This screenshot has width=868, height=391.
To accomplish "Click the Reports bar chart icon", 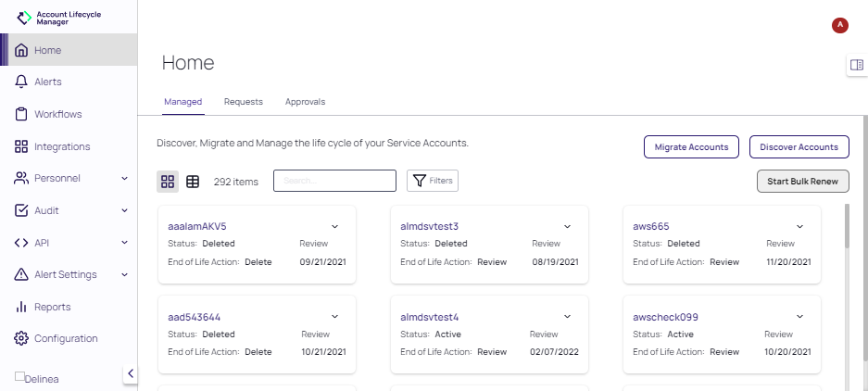I will point(21,307).
